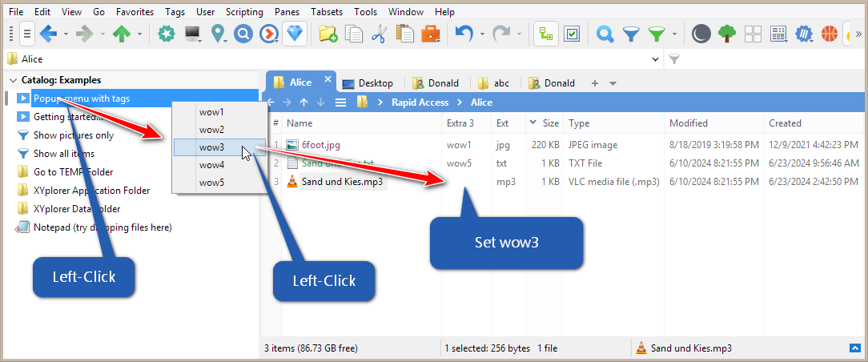Viewport: 868px width, 362px height.
Task: Open the calendar-style views icon
Action: tap(779, 34)
